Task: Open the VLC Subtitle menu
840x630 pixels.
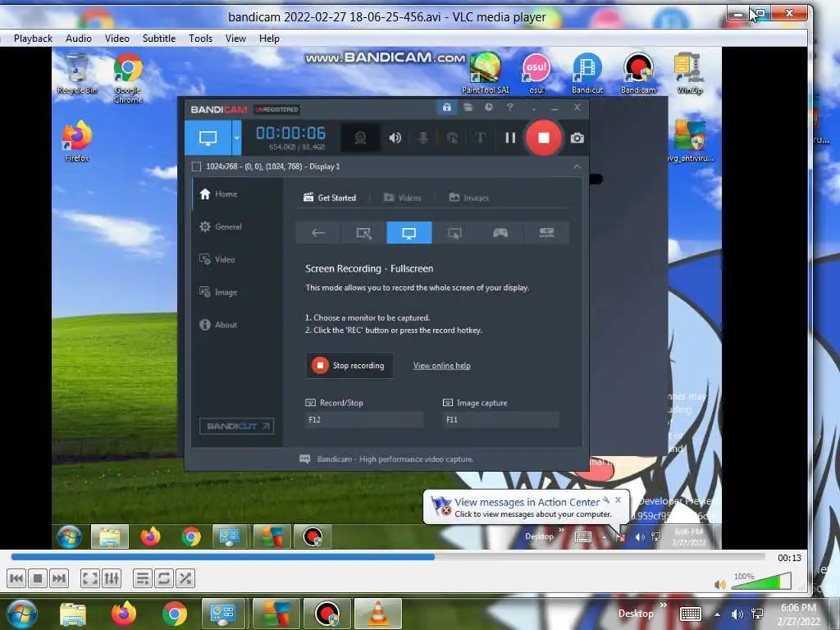Action: pos(159,39)
